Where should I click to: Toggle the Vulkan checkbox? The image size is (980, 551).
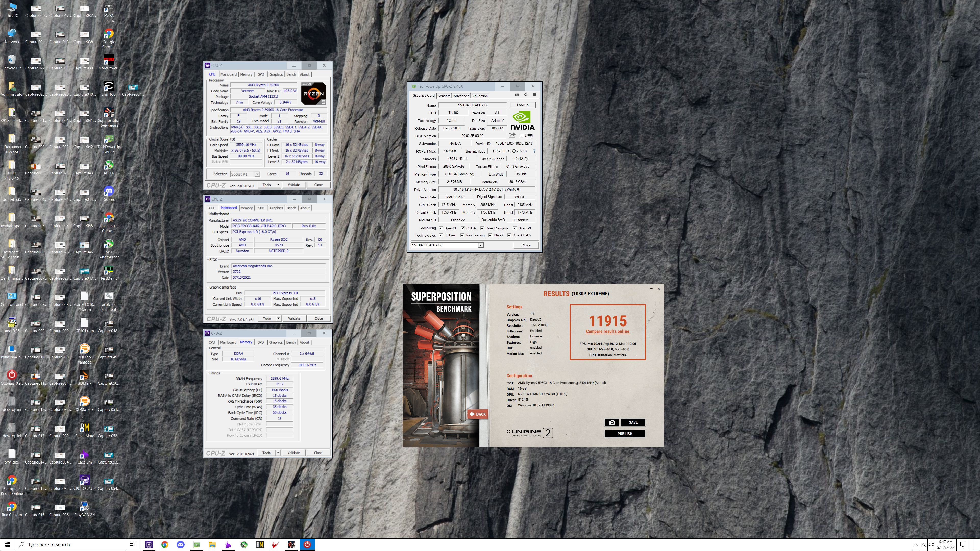pyautogui.click(x=440, y=235)
